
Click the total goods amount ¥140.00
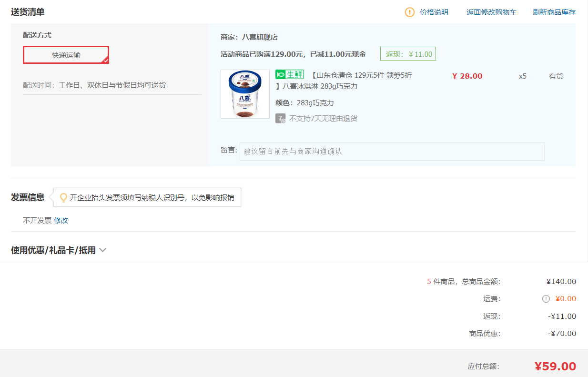561,282
